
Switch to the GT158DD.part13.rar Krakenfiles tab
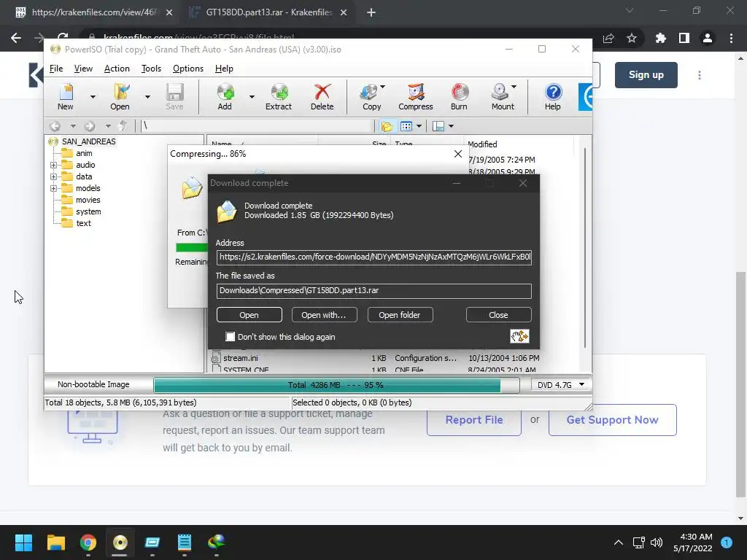pos(268,12)
